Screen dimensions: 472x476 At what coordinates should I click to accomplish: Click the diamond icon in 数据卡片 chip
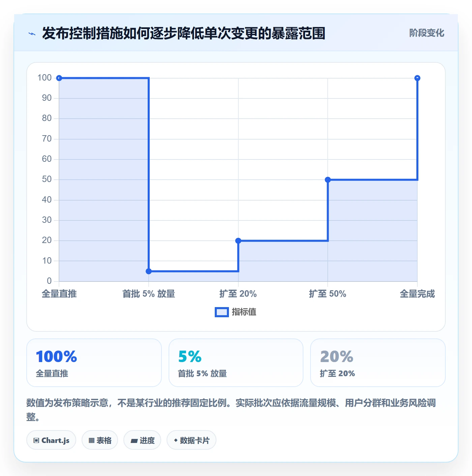point(176,440)
